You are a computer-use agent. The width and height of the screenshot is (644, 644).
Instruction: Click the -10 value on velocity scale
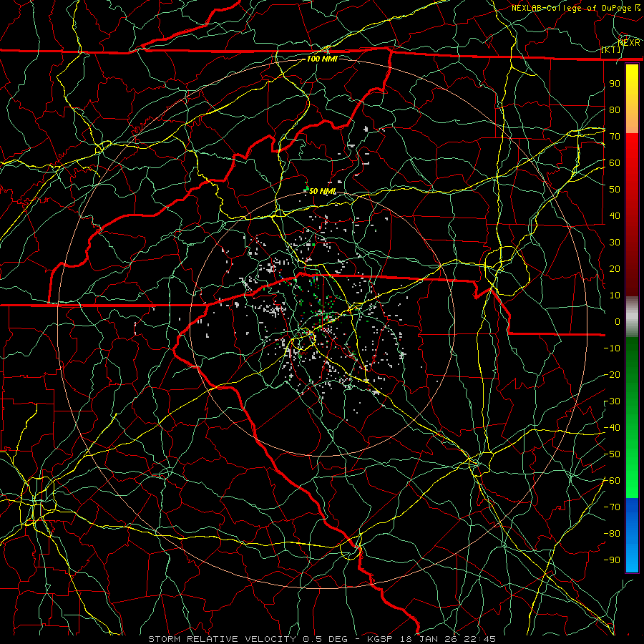pos(612,348)
